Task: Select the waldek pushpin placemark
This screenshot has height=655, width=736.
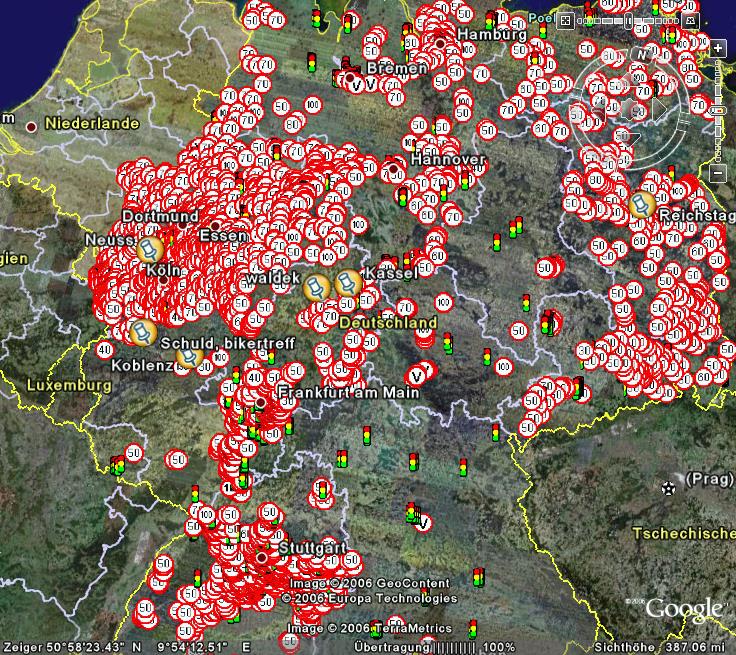Action: pos(317,288)
